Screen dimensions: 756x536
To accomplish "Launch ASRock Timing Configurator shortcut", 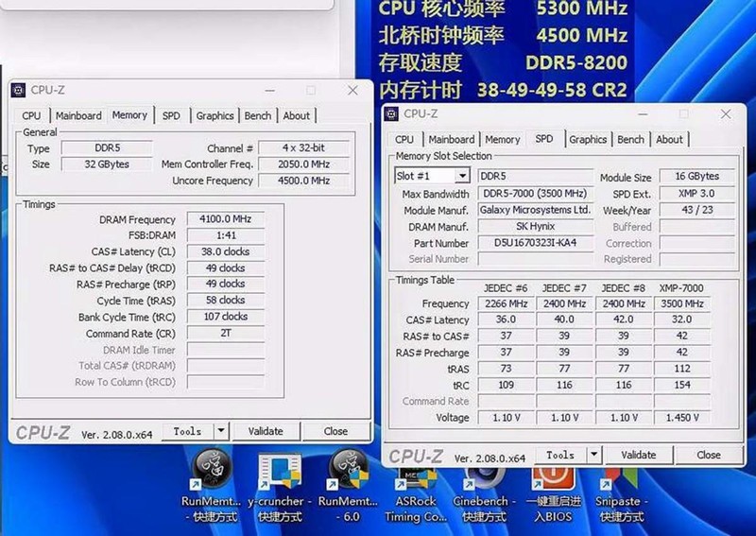I will tap(415, 494).
